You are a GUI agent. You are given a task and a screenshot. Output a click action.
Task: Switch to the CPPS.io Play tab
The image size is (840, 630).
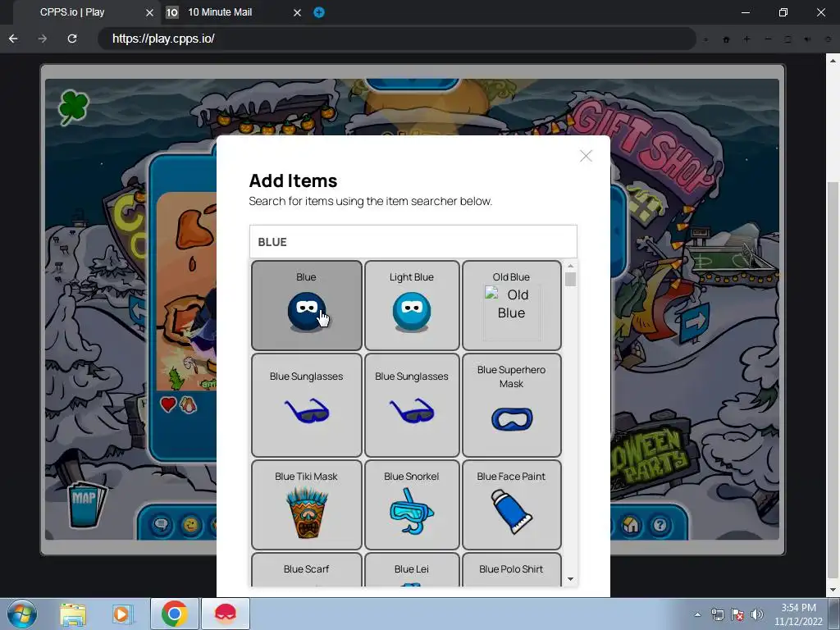[72, 12]
